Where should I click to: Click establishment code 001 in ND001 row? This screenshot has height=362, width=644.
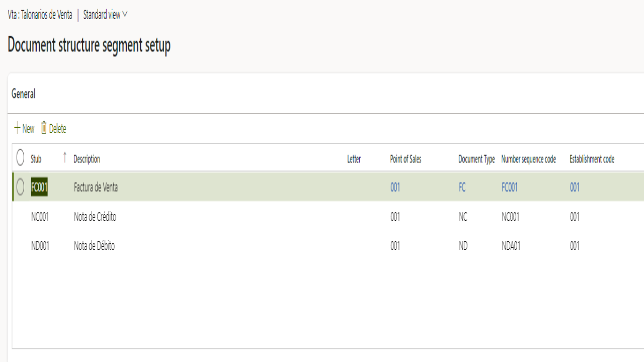point(575,246)
